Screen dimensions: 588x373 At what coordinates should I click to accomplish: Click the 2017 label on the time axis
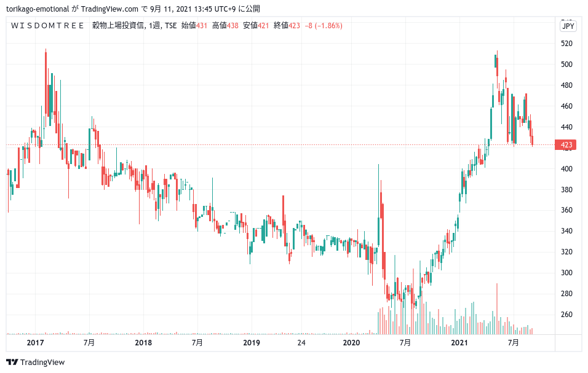[x=35, y=343]
